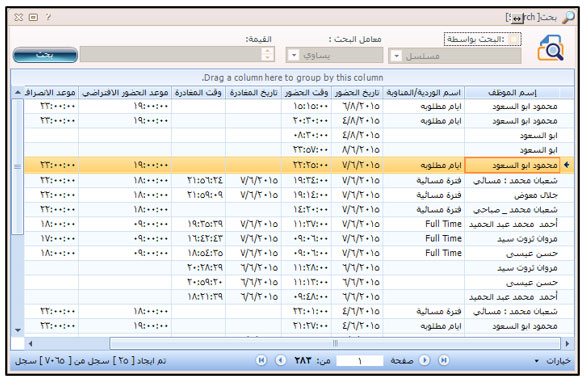Click departure time 19:35:39 cell
The image size is (585, 383).
198,224
